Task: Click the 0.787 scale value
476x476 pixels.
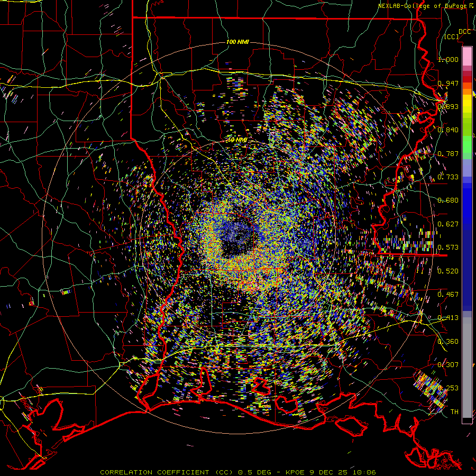Action: click(448, 153)
